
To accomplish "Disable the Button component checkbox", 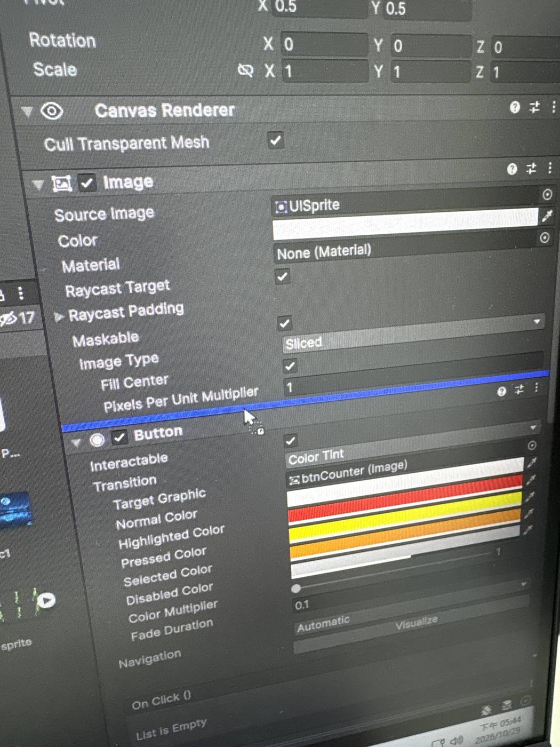I will [119, 438].
